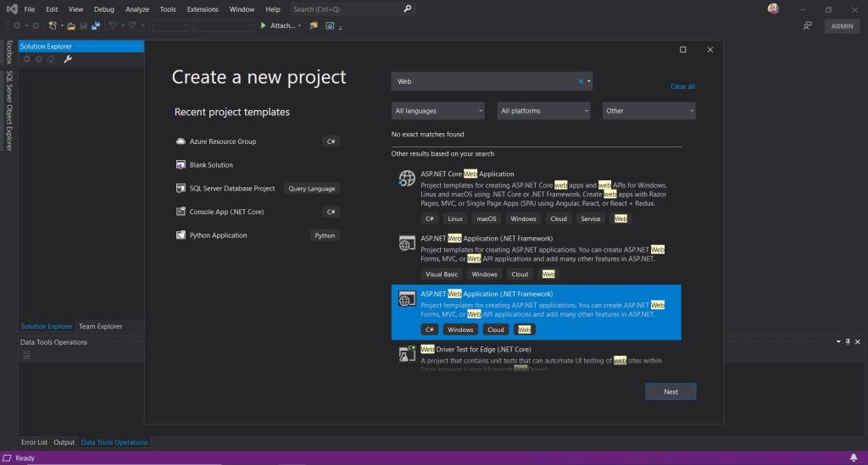Click the Send Feedback icon near ADMIN

coord(808,26)
